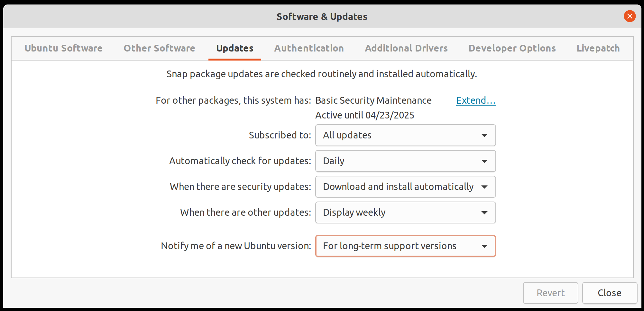The image size is (644, 311).
Task: Open the Subscribed to dropdown
Action: point(405,135)
